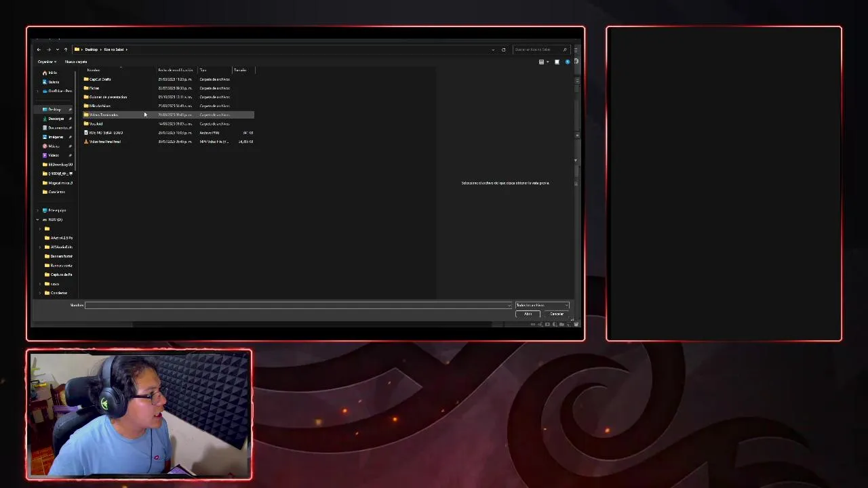The width and height of the screenshot is (868, 488).
Task: Expand the AVStudio folder node
Action: [x=41, y=247]
